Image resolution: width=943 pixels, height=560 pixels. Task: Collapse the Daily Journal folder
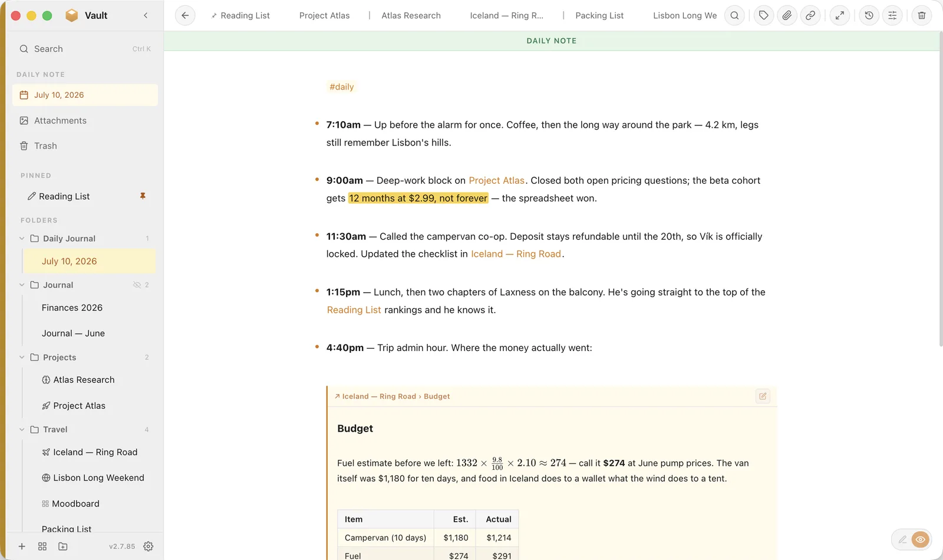pos(22,238)
